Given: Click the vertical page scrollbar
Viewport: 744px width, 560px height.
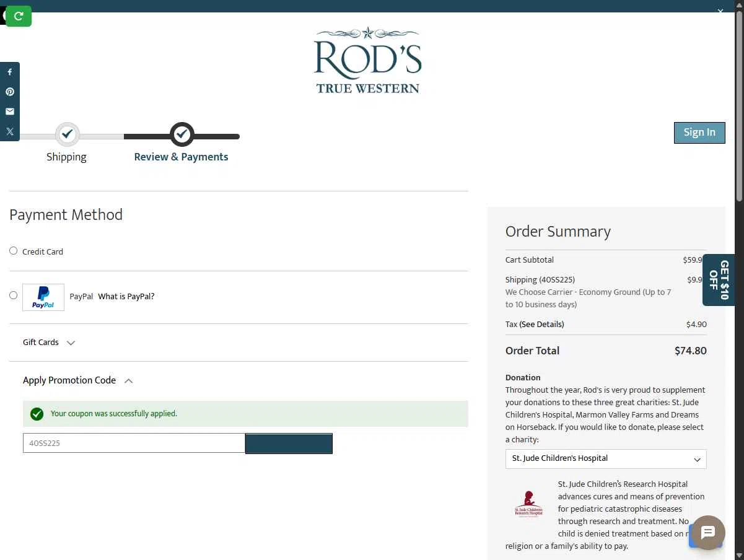Looking at the screenshot, I should [739, 105].
